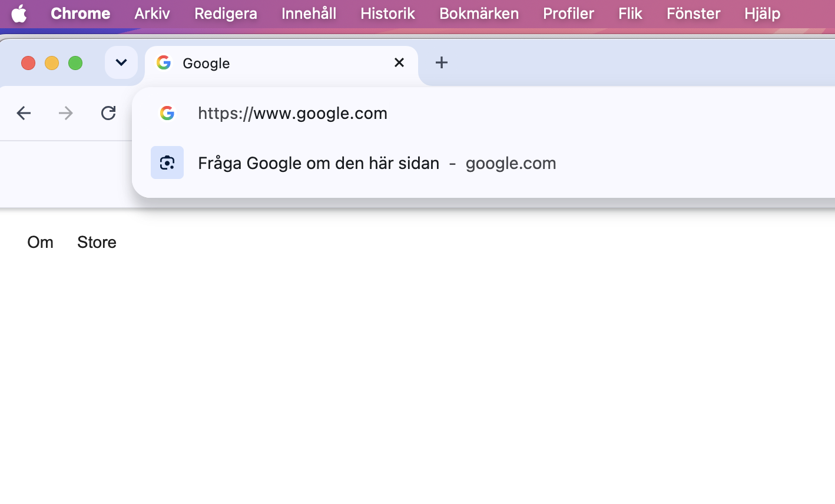Click the red close window button

[x=28, y=63]
